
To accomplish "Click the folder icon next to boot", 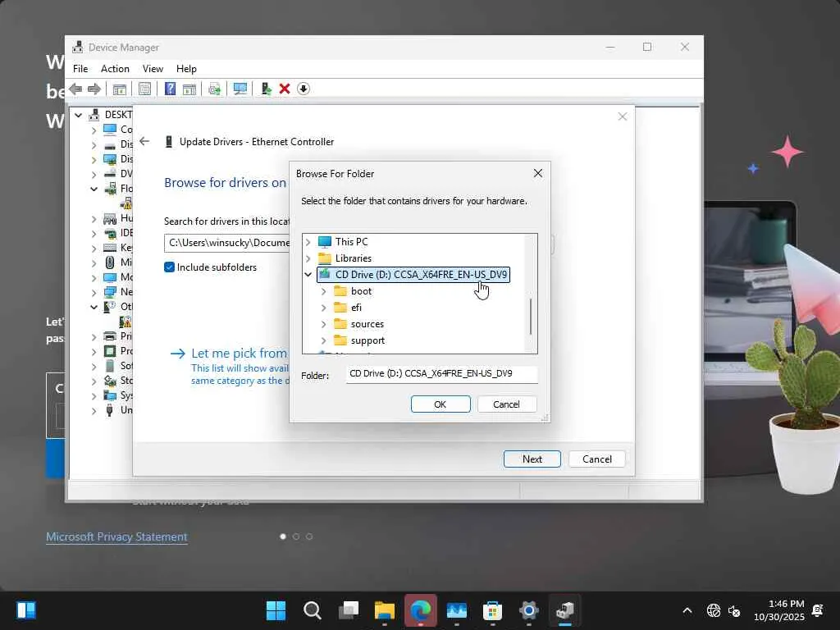I will click(x=340, y=291).
